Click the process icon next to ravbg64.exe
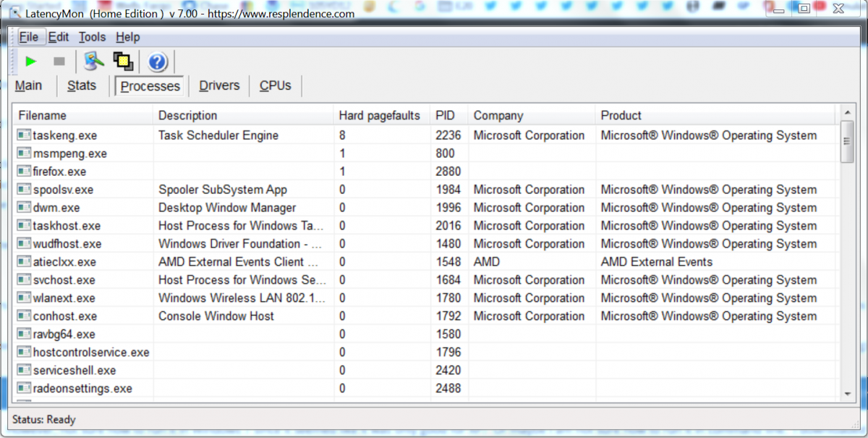This screenshot has width=868, height=438. tap(24, 334)
